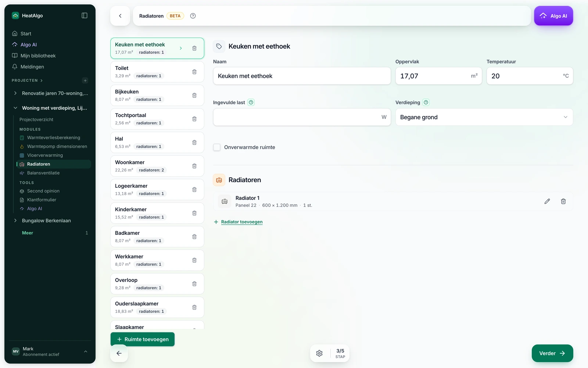This screenshot has height=368, width=588.
Task: Click the Verder button
Action: 552,353
